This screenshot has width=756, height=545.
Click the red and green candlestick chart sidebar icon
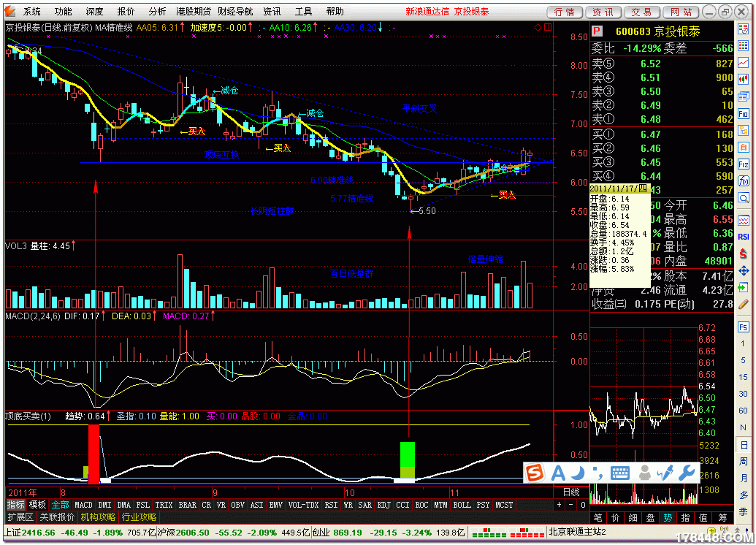tap(743, 79)
